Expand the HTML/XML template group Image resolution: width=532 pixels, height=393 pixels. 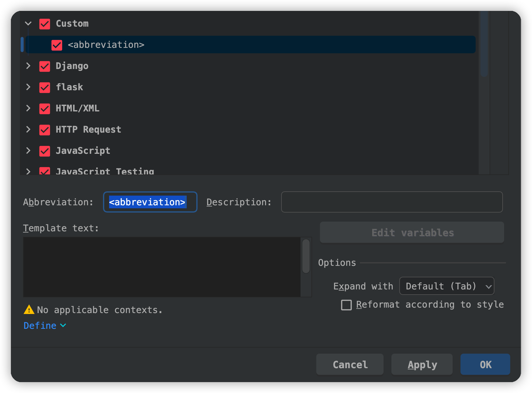point(28,108)
